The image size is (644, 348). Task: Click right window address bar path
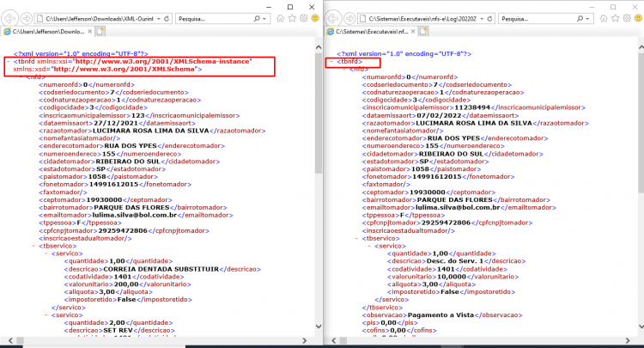coord(422,19)
